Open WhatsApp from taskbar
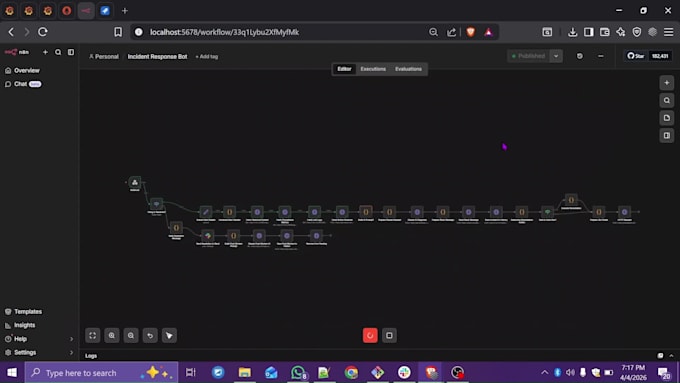This screenshot has height=383, width=680. pyautogui.click(x=298, y=373)
